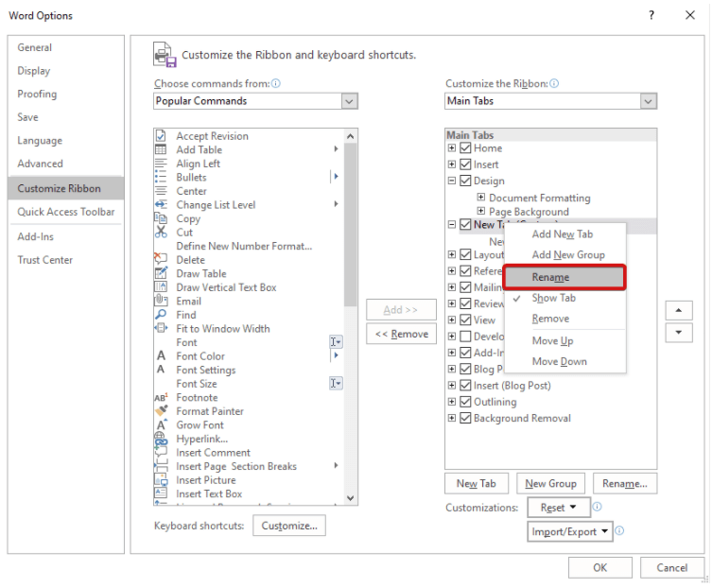Viewport: 712px width, 588px height.
Task: Click the commands list scrollbar down arrow
Action: (x=351, y=497)
